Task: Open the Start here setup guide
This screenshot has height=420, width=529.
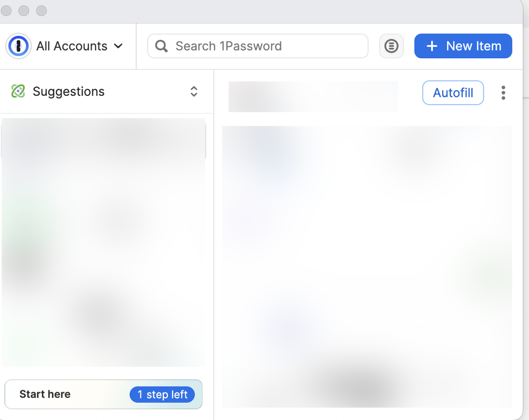Action: [46, 395]
